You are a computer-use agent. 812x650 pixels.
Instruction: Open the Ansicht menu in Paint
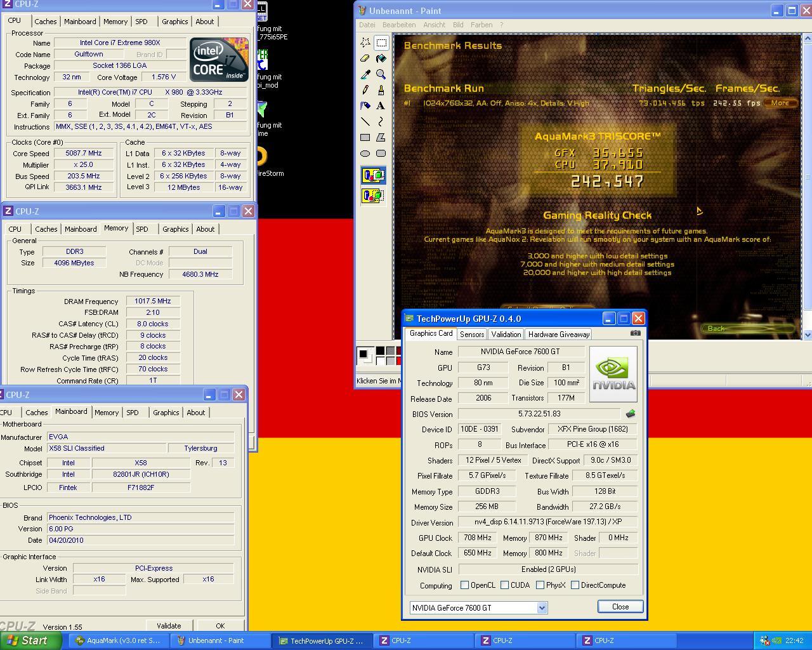tap(435, 25)
